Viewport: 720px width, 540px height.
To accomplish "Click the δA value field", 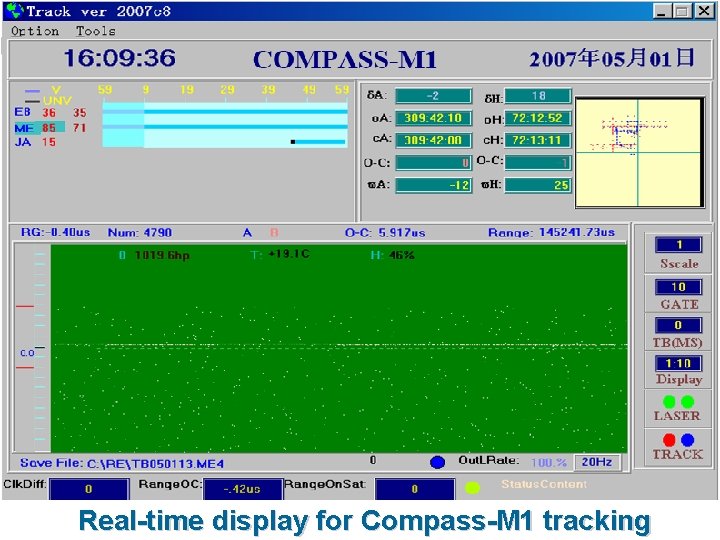I will (433, 96).
